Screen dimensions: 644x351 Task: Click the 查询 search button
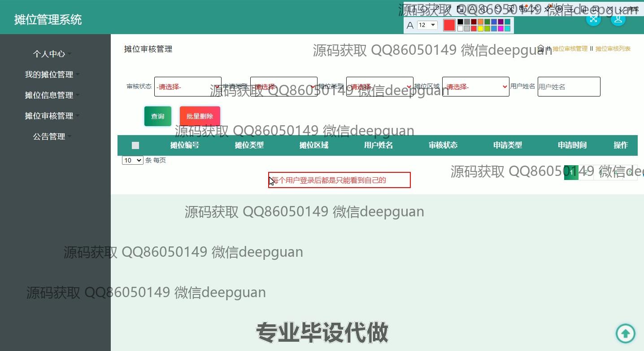click(158, 116)
